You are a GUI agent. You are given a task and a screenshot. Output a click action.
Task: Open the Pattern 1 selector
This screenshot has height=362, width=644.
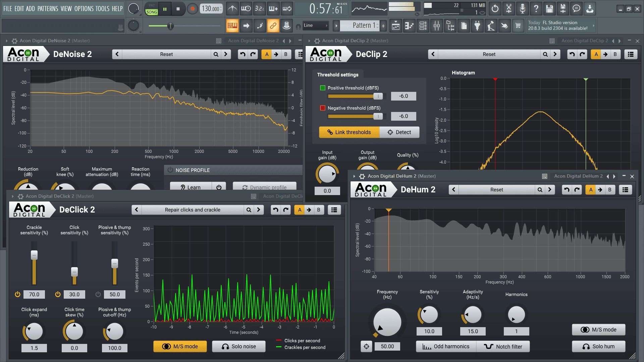pos(360,25)
